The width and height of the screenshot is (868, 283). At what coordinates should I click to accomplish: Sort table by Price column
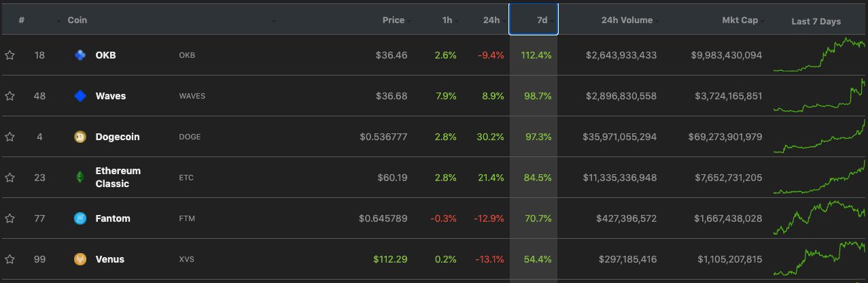394,20
